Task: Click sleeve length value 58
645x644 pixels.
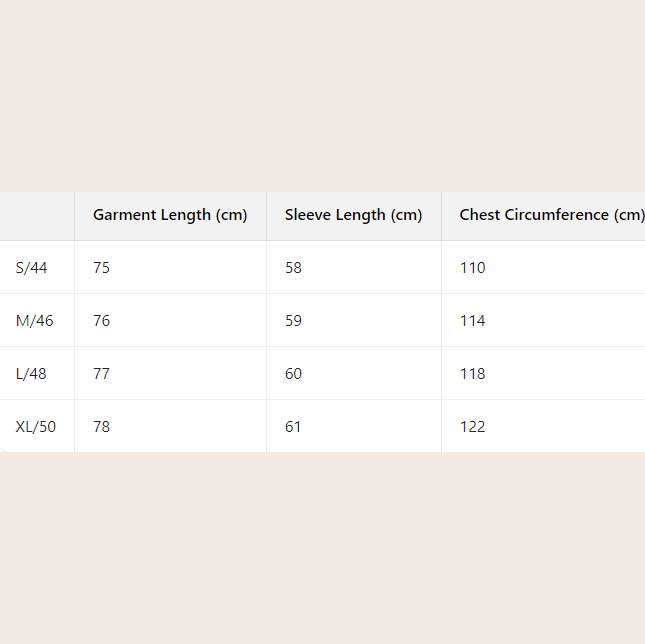Action: coord(293,268)
